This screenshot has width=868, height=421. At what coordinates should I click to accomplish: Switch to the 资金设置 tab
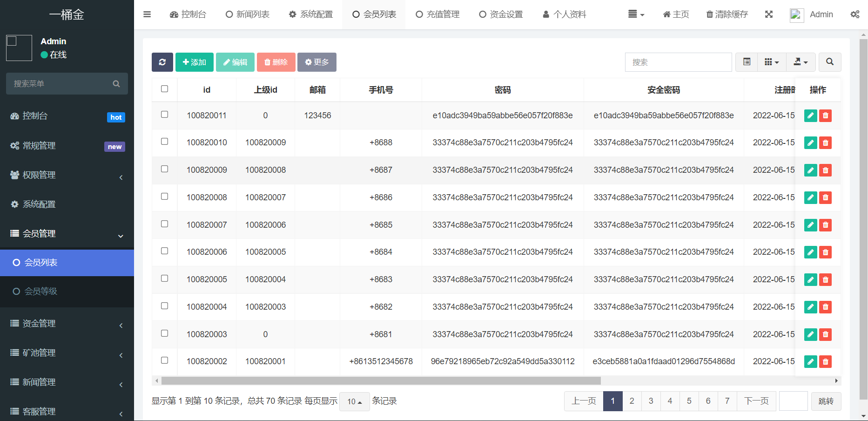[x=501, y=14]
